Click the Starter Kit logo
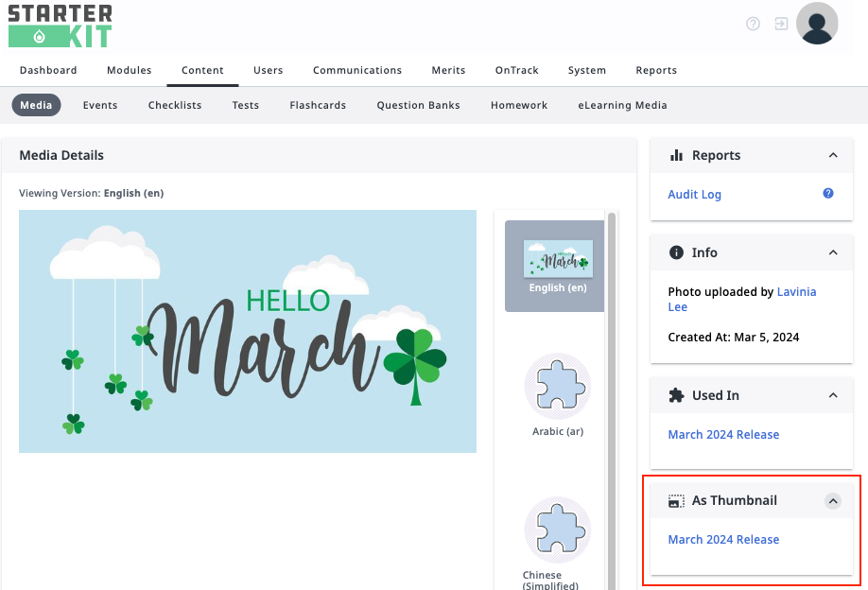The height and width of the screenshot is (590, 868). [x=60, y=26]
